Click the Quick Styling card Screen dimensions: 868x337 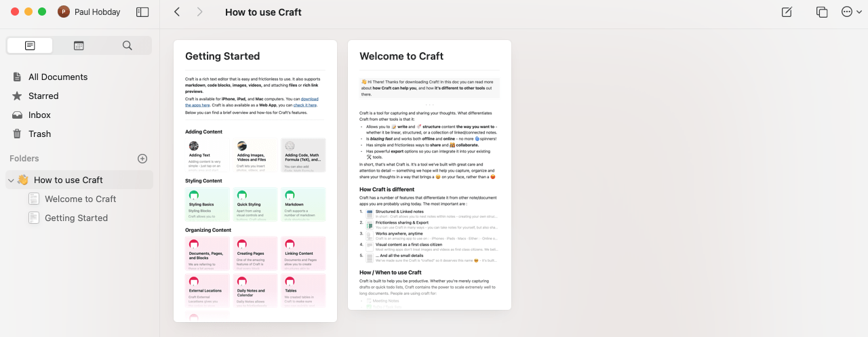click(x=256, y=204)
